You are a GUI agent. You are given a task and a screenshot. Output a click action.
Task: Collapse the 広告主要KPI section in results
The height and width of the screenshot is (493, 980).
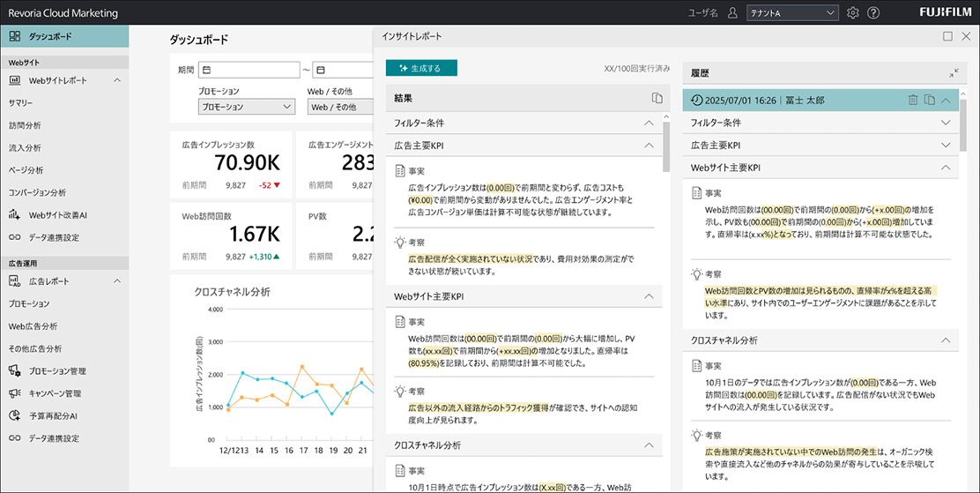650,145
